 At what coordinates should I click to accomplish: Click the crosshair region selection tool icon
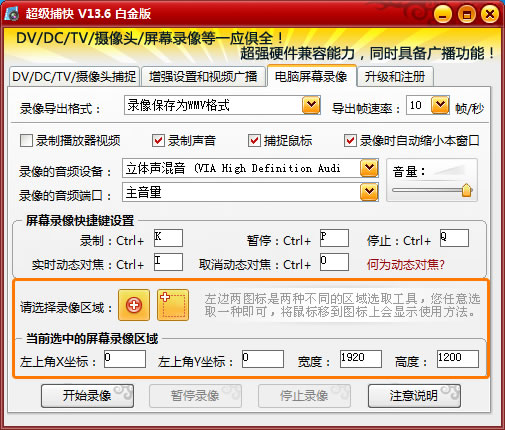tap(134, 305)
